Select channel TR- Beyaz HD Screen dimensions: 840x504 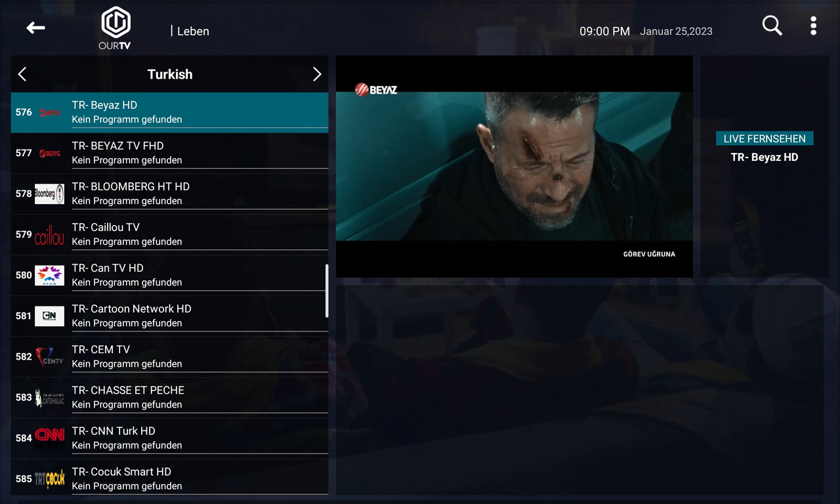tap(169, 112)
